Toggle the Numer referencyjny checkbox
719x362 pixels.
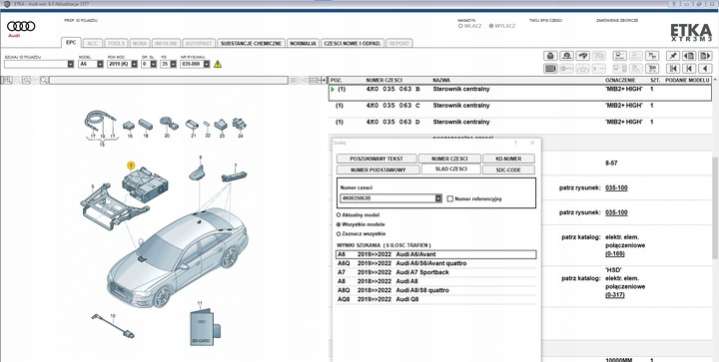(x=450, y=199)
